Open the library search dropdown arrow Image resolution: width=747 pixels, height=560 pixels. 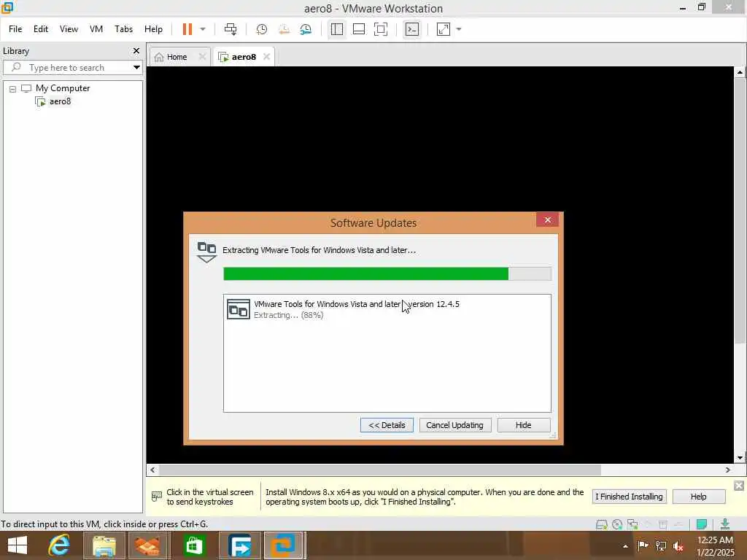tap(136, 68)
